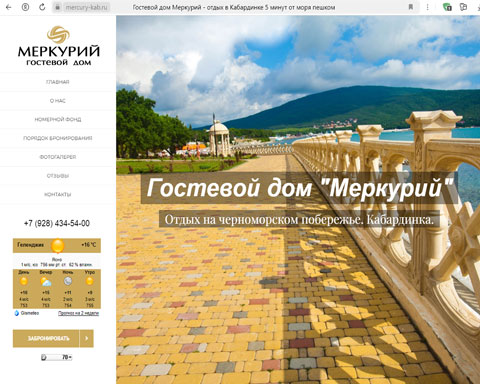This screenshot has width=480, height=384.
Task: Open the ОТЗЫВЫ menu item
Action: [x=58, y=176]
